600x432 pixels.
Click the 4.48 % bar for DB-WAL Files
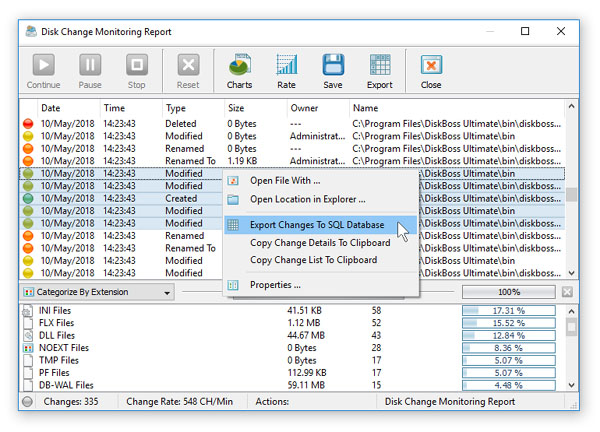coord(509,385)
